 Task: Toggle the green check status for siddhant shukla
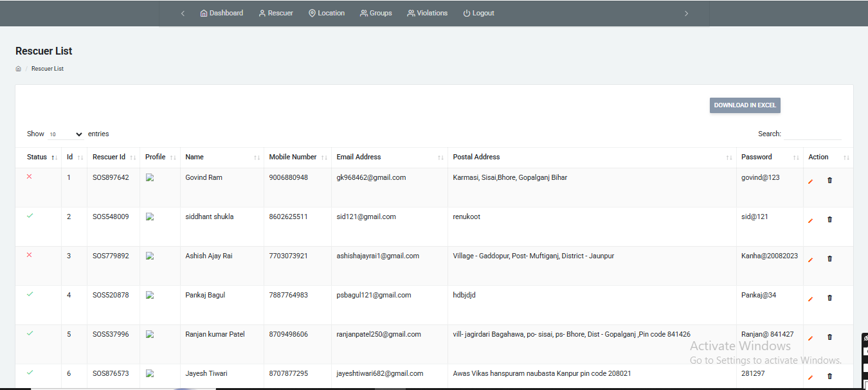[x=30, y=216]
